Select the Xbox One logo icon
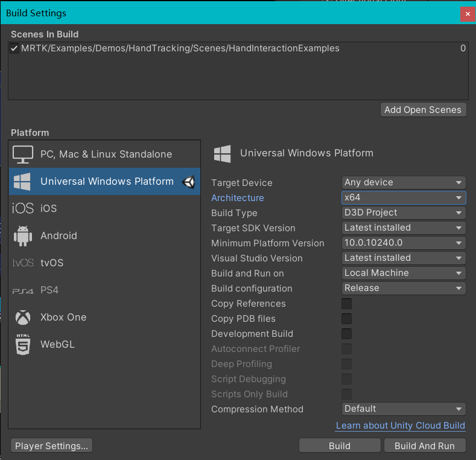This screenshot has width=476, height=460. tap(23, 318)
